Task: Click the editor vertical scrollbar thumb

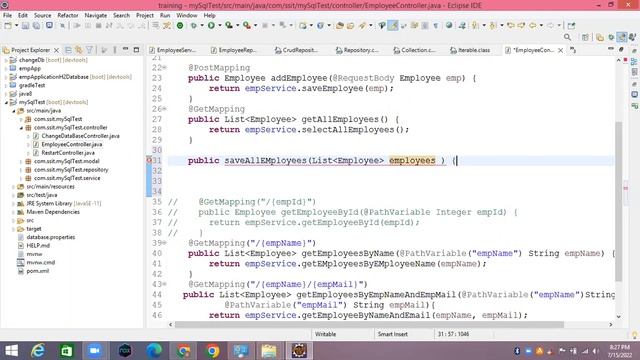Action: coord(619,200)
